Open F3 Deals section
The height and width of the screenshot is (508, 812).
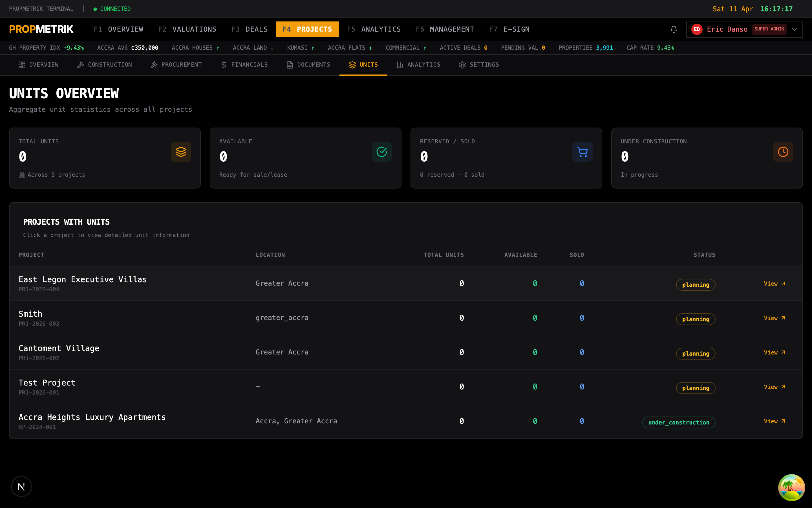click(x=249, y=29)
